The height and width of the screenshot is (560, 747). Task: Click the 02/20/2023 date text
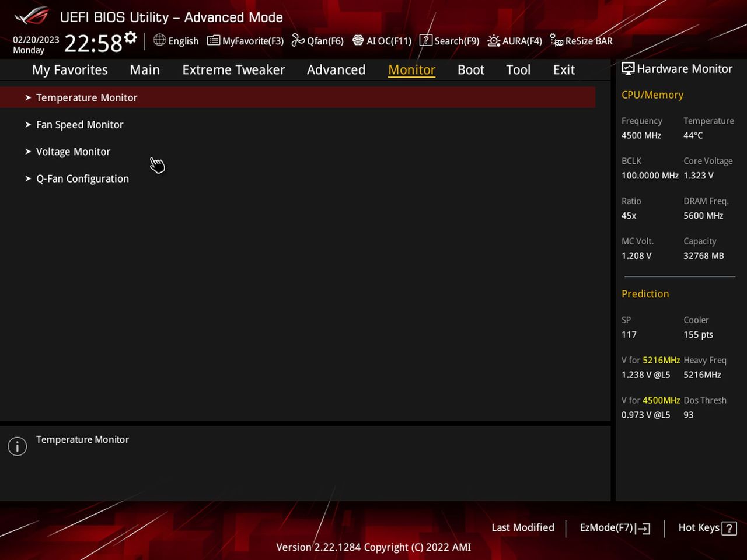[36, 40]
